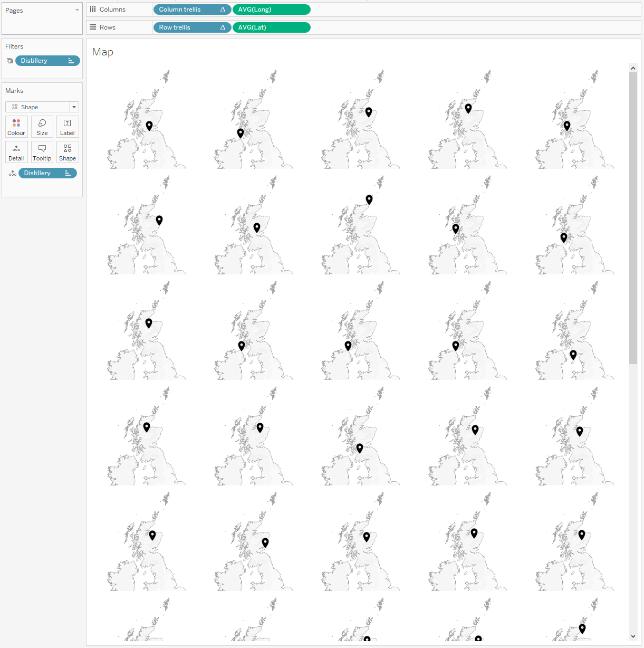Click the scroll down arrow of the view

[x=633, y=636]
